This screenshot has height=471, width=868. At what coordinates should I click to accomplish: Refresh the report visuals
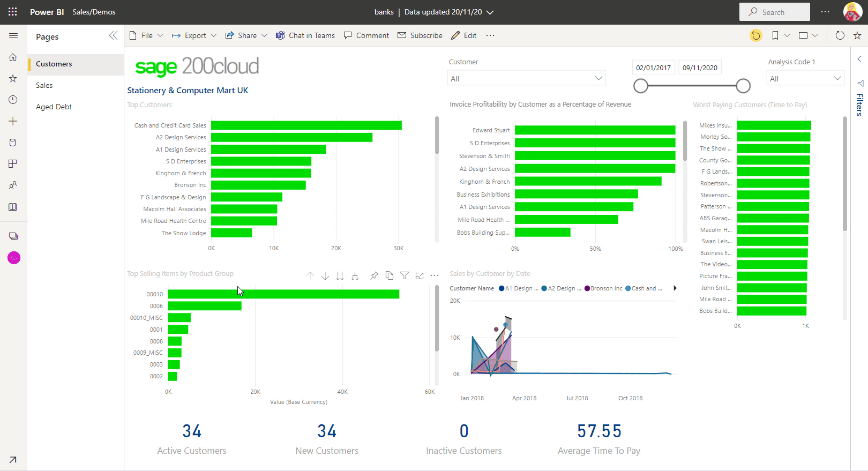coord(840,35)
